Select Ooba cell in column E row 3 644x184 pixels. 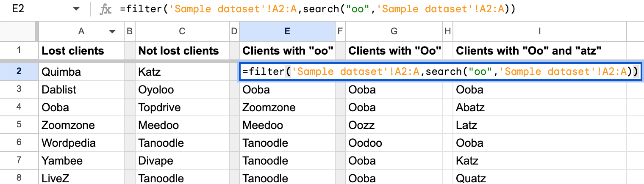pyautogui.click(x=287, y=89)
